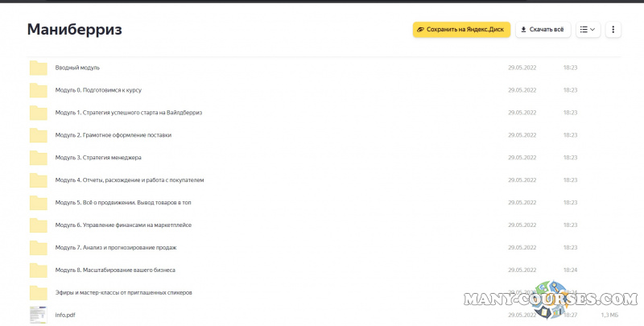This screenshot has width=644, height=326.
Task: Open the info.pdf file thumbnail
Action: coord(38,315)
